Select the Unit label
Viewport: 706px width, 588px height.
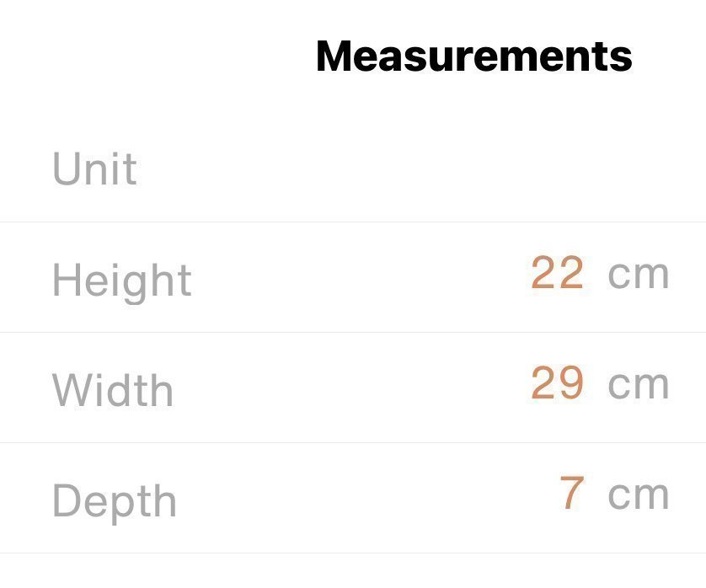94,168
